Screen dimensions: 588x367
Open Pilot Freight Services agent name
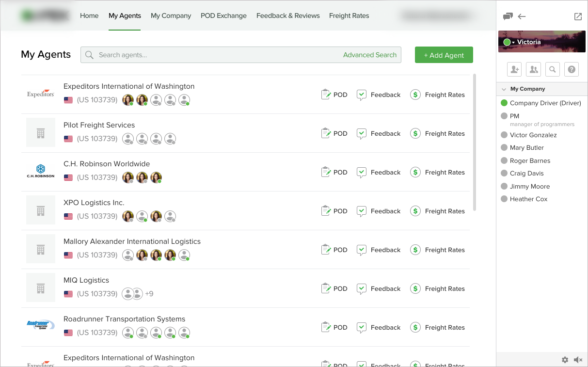tap(99, 125)
